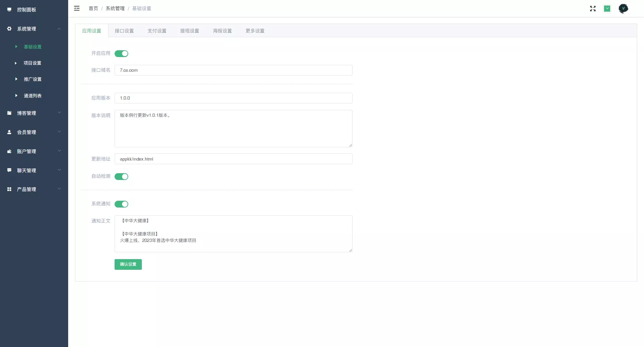This screenshot has width=644, height=347.
Task: Expand the 账户管理 menu arrow
Action: [59, 151]
